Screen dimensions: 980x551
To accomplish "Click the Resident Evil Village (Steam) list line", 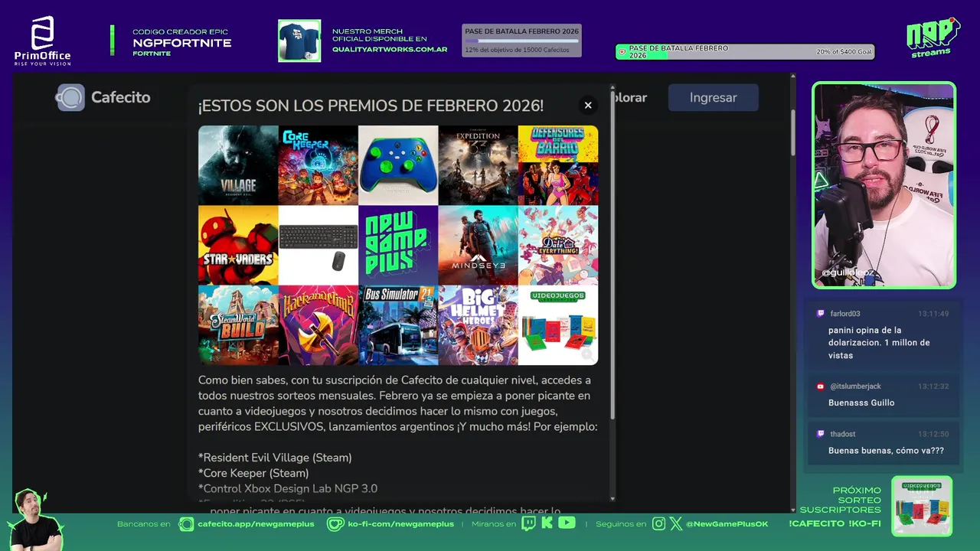I will (x=275, y=458).
